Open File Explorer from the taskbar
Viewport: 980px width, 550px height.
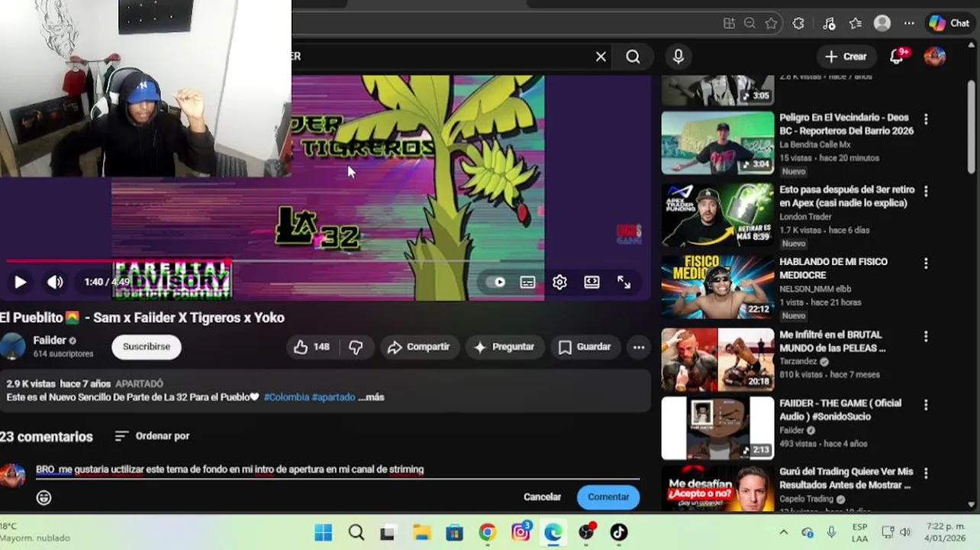pyautogui.click(x=422, y=532)
